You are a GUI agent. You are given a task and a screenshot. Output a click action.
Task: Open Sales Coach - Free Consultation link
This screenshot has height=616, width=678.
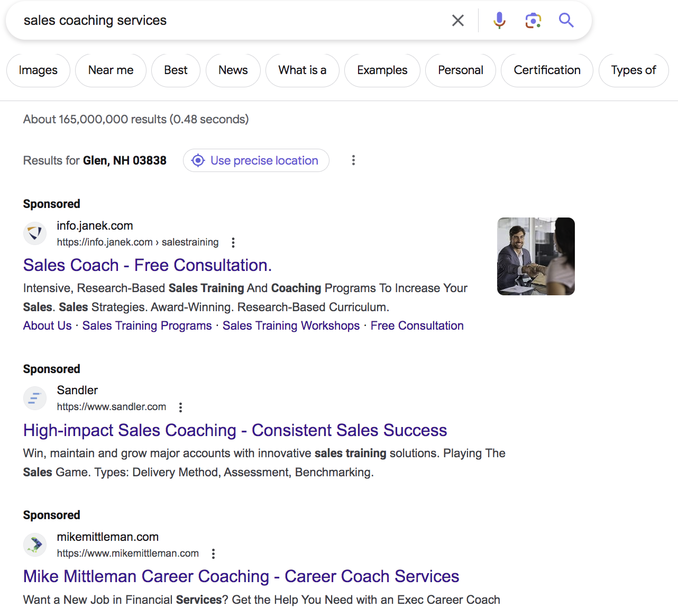coord(148,265)
